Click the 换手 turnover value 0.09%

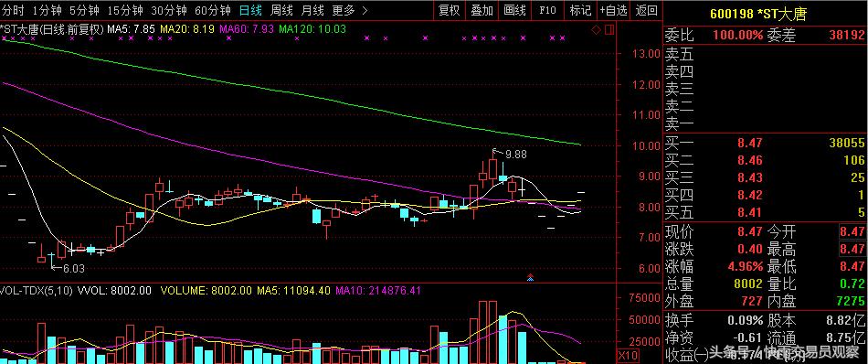(x=745, y=321)
